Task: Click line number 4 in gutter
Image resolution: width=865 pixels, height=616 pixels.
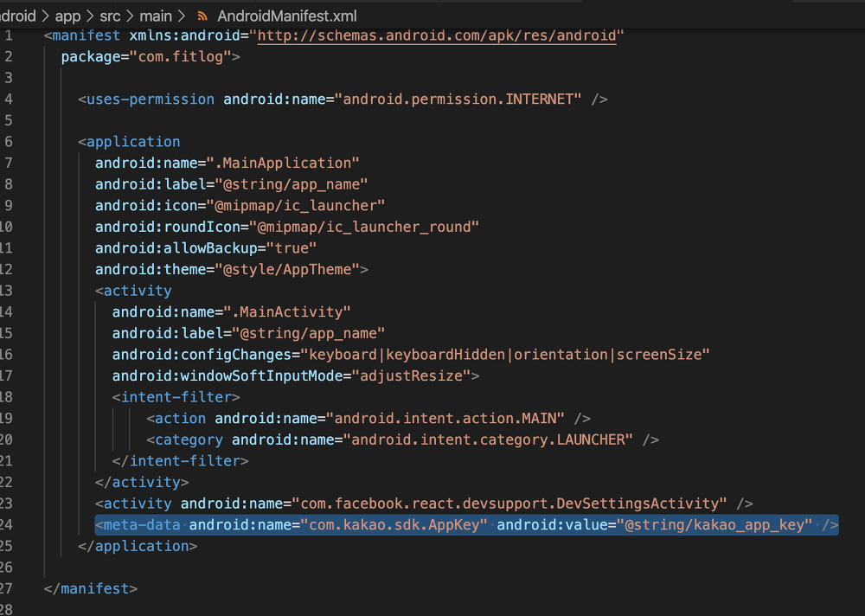Action: [x=9, y=99]
